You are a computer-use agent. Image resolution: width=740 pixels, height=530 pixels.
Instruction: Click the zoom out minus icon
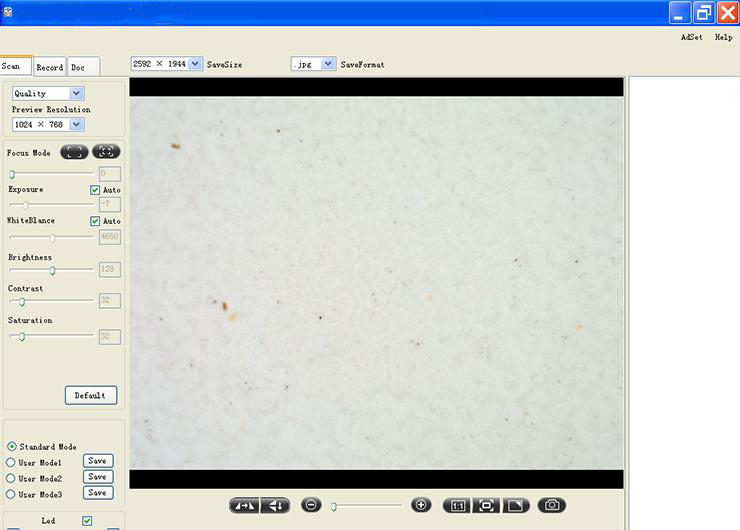(x=311, y=505)
